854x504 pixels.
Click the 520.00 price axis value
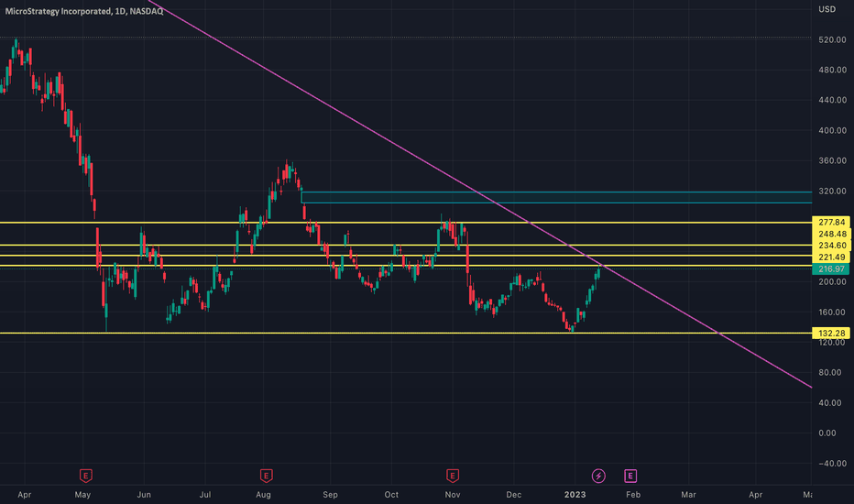coord(832,40)
